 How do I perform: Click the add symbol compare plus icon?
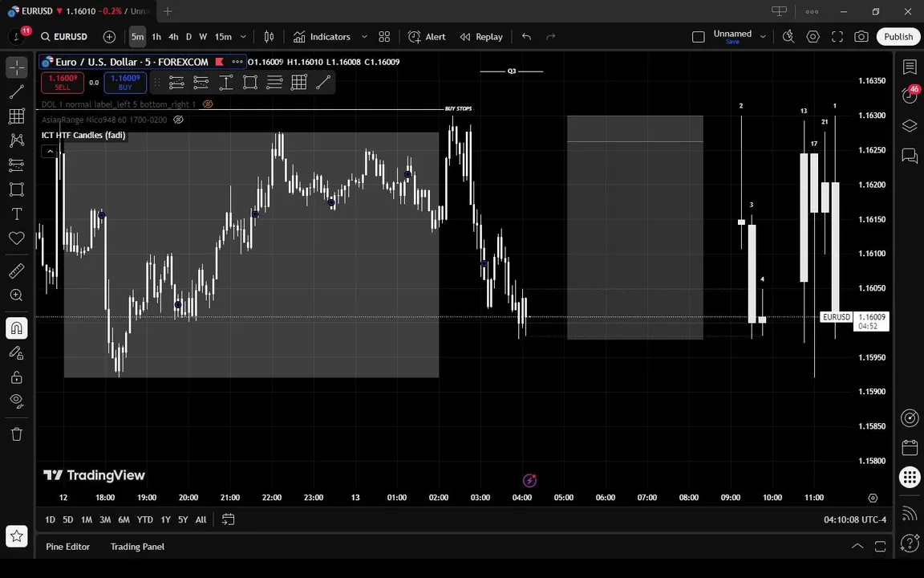[x=109, y=37]
